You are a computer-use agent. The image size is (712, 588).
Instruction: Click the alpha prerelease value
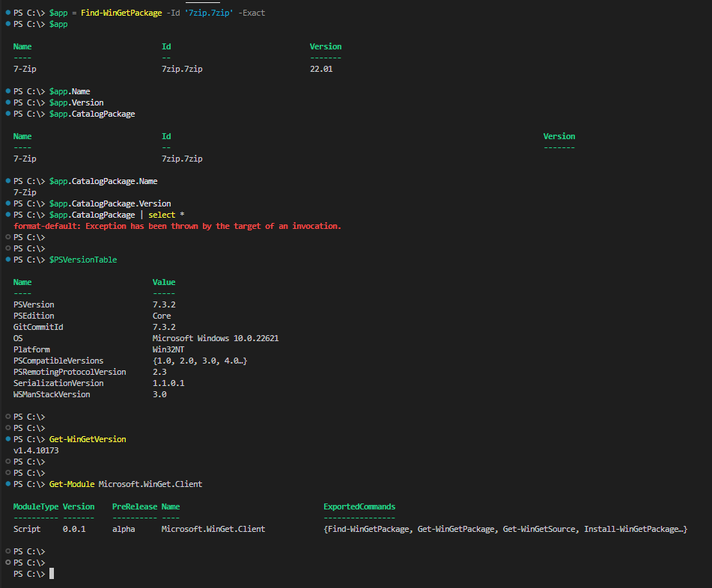(x=124, y=529)
